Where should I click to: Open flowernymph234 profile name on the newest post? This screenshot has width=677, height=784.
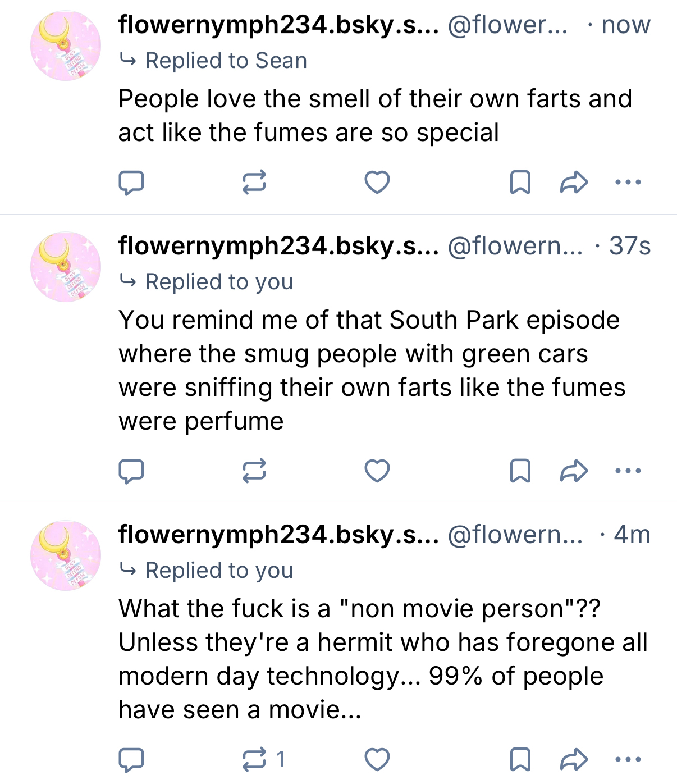click(x=278, y=25)
